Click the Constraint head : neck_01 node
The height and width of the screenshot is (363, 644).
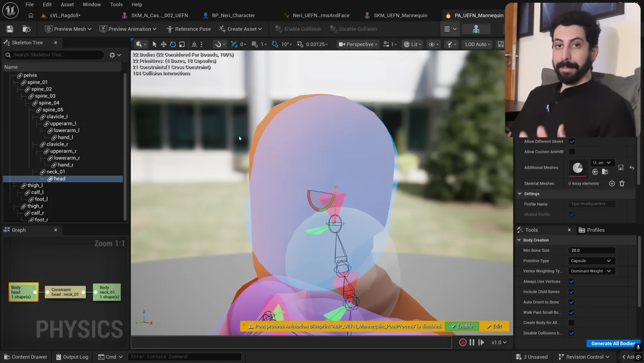click(65, 292)
